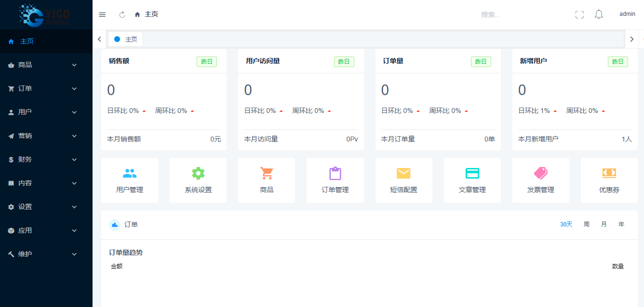The height and width of the screenshot is (307, 644).
Task: Refresh the page using the reload icon
Action: click(x=122, y=14)
